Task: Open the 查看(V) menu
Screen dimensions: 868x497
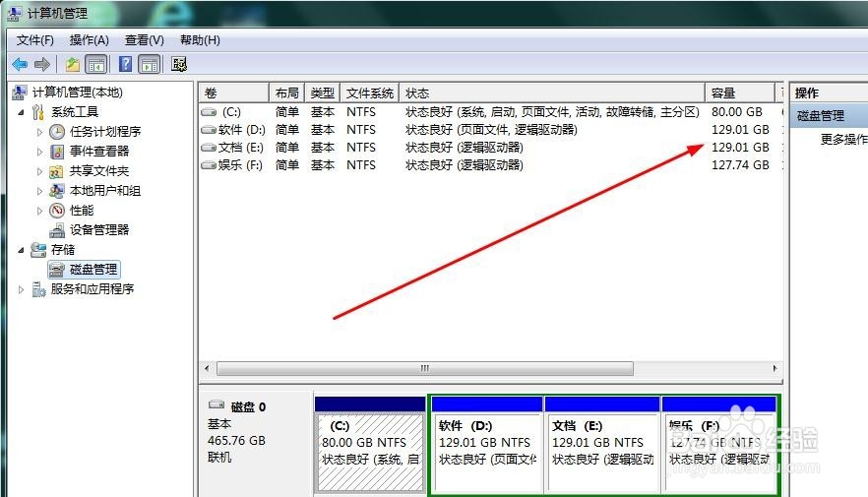Action: pyautogui.click(x=144, y=39)
